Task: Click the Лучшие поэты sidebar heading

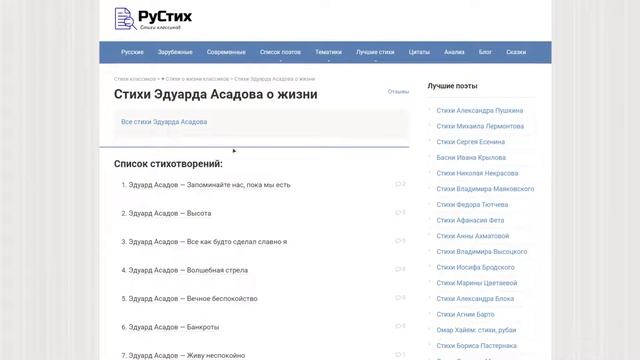Action: (452, 86)
